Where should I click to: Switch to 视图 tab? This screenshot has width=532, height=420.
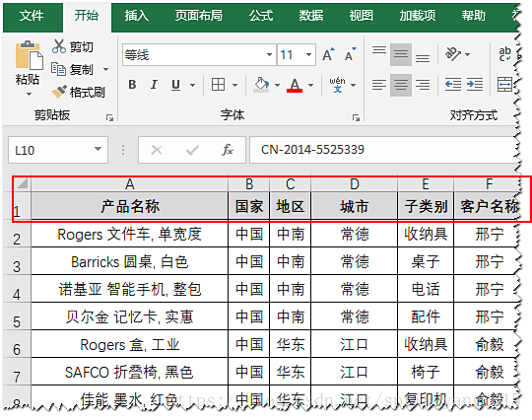pos(361,16)
